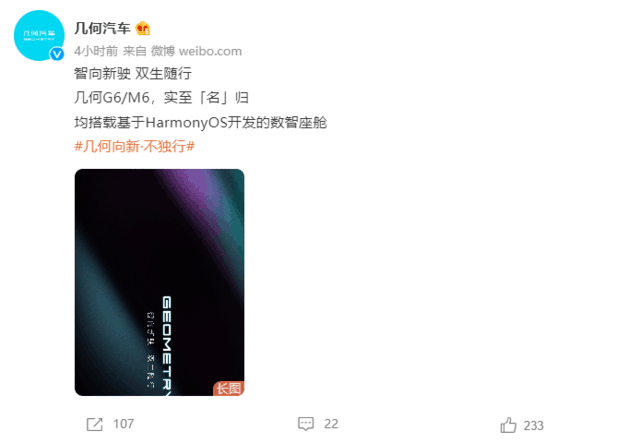Click the 4小时前 post timestamp
This screenshot has width=640, height=443.
[96, 51]
